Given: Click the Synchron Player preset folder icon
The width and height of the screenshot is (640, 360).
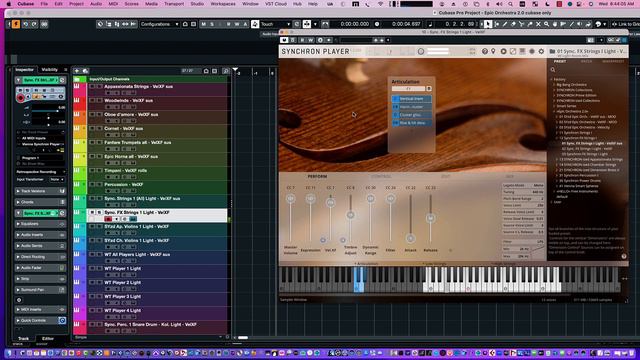Looking at the screenshot, I should 552,51.
